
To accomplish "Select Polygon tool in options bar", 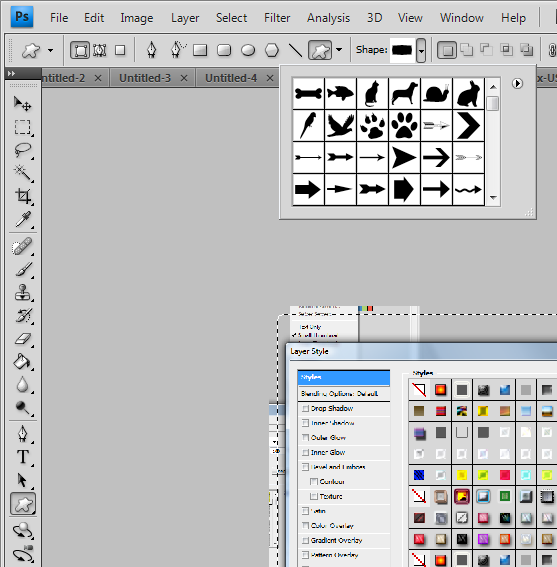I will [272, 50].
